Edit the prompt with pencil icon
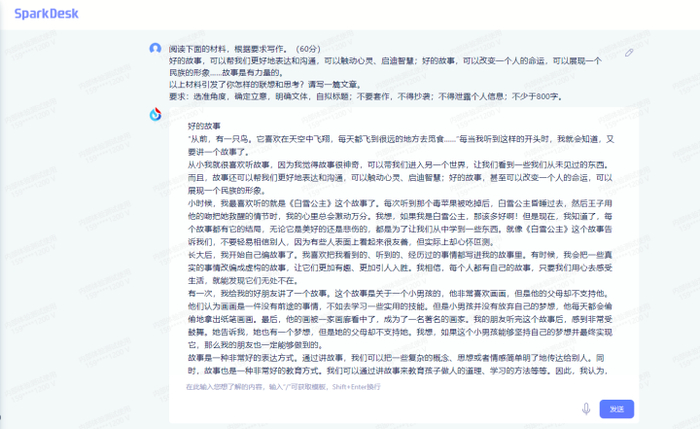The image size is (700, 429). point(629,53)
